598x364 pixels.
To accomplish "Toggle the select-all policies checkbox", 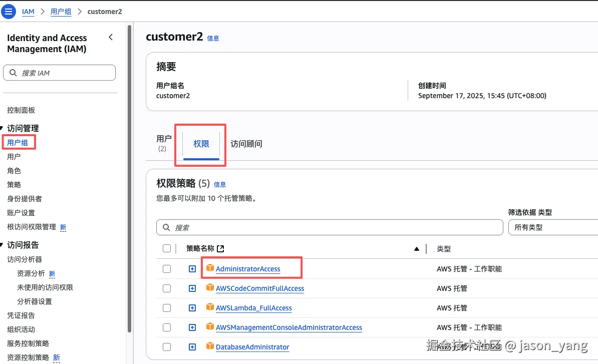I will [x=167, y=248].
